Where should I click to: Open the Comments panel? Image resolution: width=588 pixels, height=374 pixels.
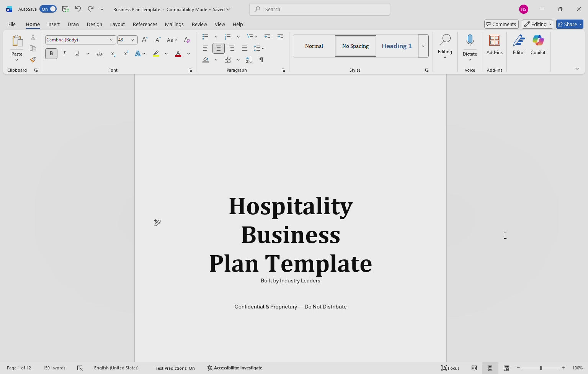click(501, 24)
